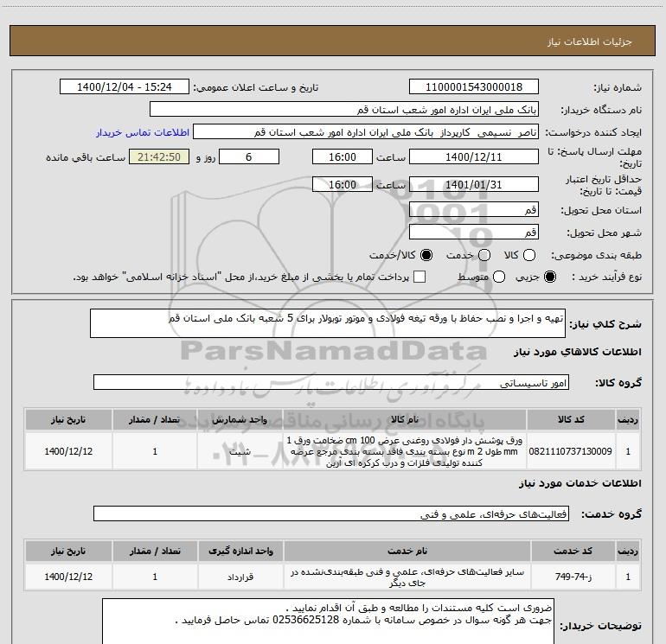Image resolution: width=666 pixels, height=644 pixels.
Task: Click the ایجاد کننده درخواست field
Action: (366, 132)
